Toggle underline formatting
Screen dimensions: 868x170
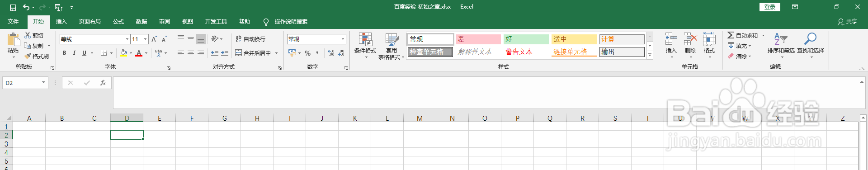[x=84, y=53]
